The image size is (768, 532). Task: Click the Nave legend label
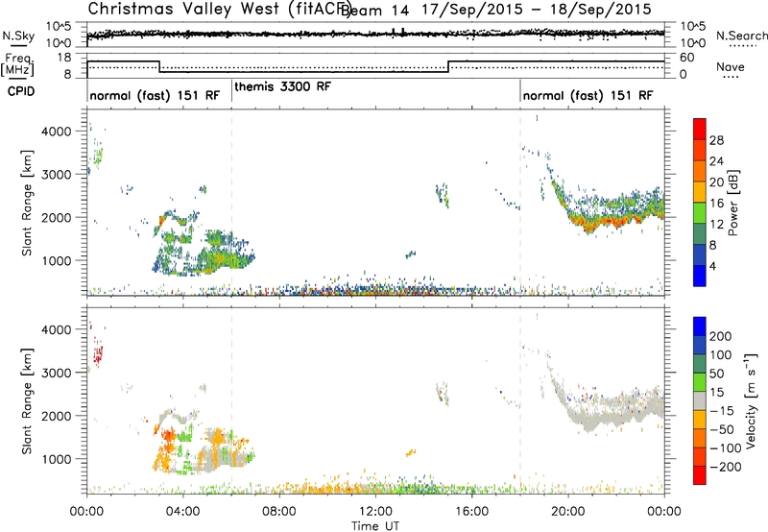pos(731,67)
